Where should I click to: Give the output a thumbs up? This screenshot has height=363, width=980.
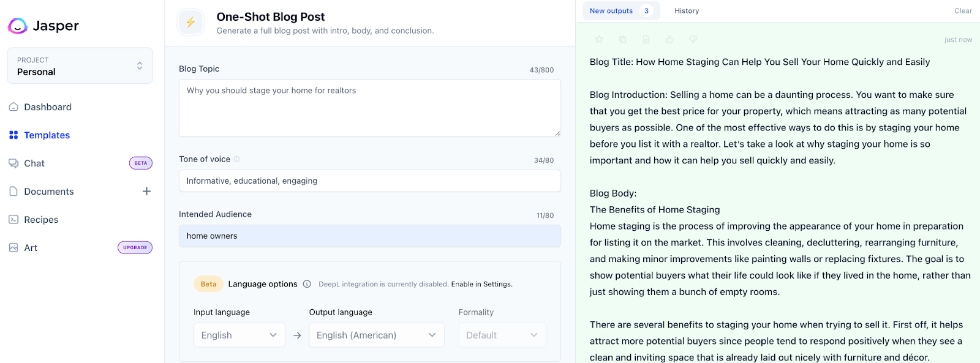tap(669, 39)
